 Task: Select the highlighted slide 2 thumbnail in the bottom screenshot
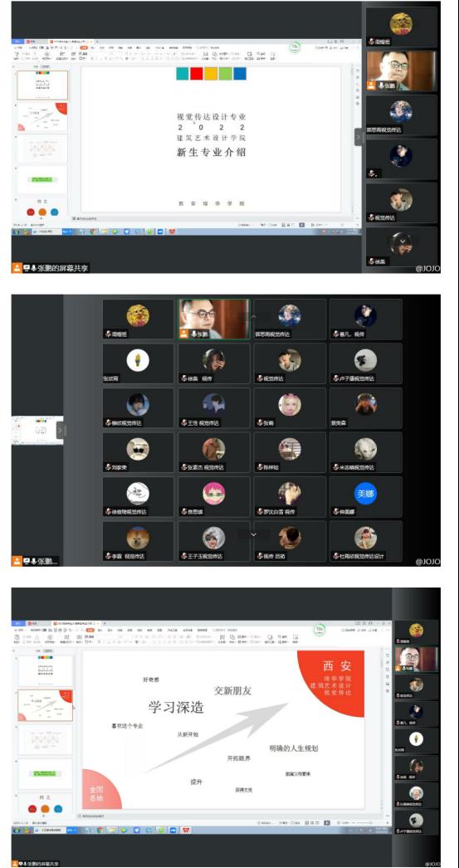[46, 705]
